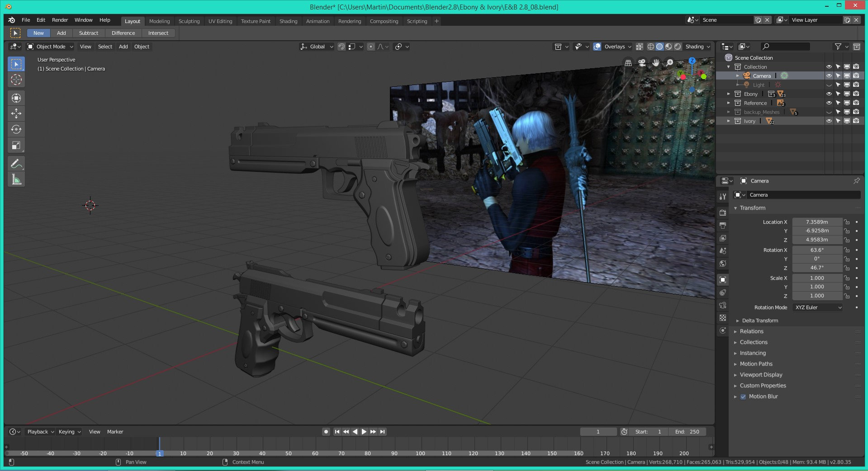868x471 pixels.
Task: Show the hidden Light object
Action: click(x=829, y=85)
